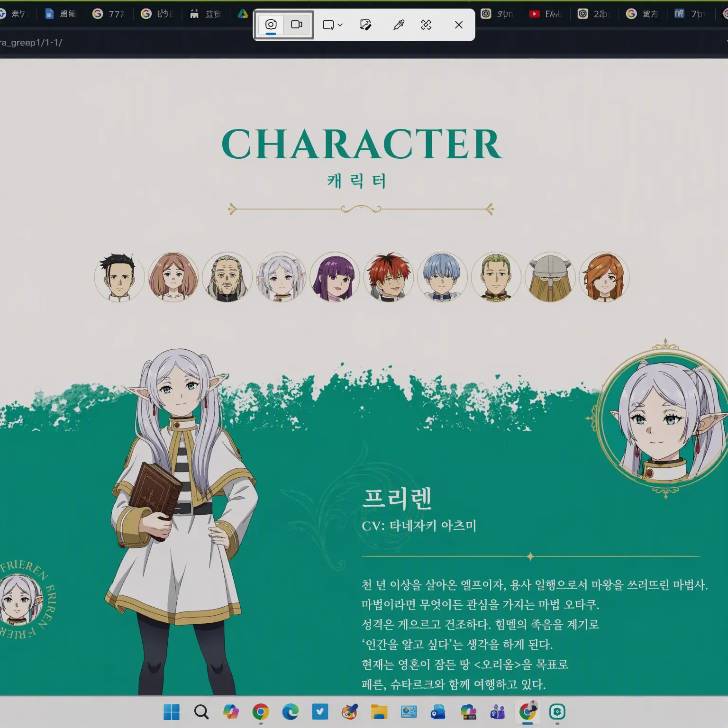Click the large Frieren face medallion
This screenshot has height=728, width=728.
pyautogui.click(x=664, y=419)
